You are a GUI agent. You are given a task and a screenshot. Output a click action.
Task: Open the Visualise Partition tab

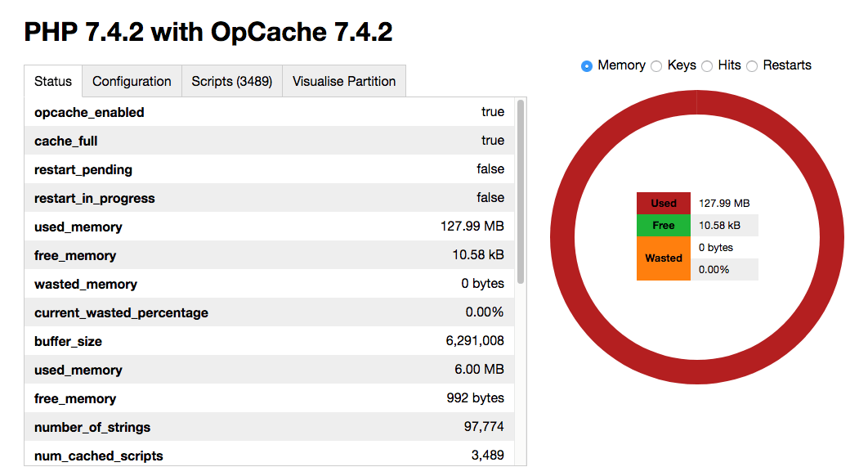pos(343,81)
